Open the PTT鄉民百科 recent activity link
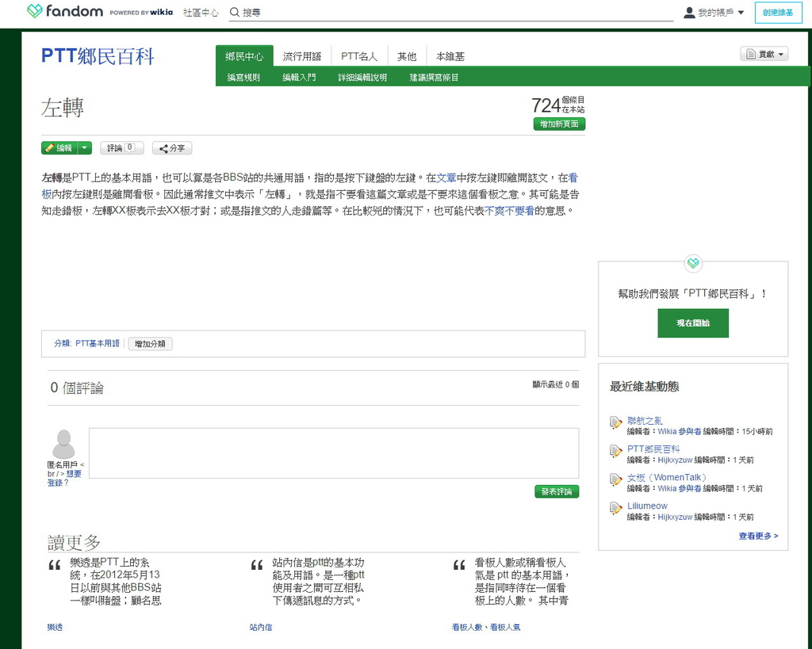 coord(653,449)
